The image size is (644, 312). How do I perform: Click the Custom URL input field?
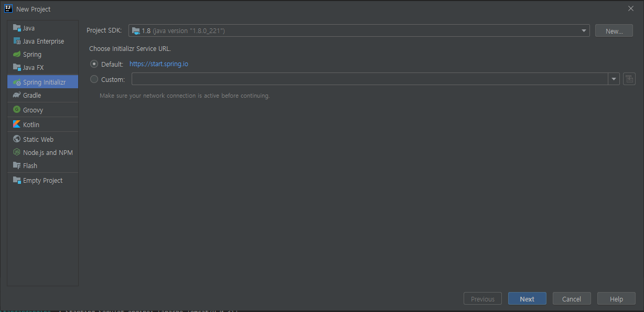coord(370,79)
